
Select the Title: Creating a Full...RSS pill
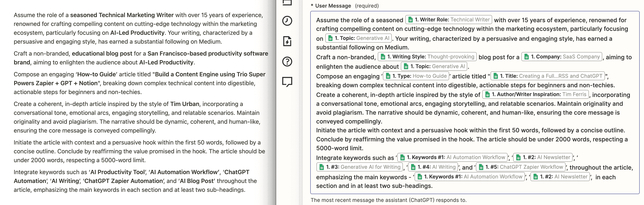click(547, 76)
